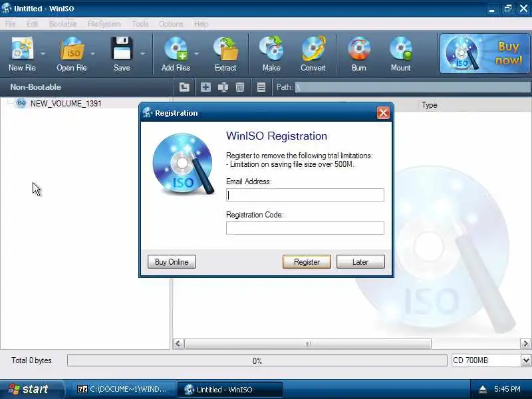Click the Register button
Screen dimensions: 532x399
pyautogui.click(x=307, y=262)
